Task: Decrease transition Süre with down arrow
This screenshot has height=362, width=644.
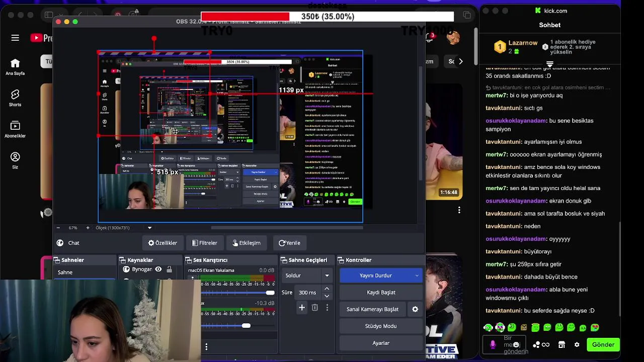Action: 327,296
